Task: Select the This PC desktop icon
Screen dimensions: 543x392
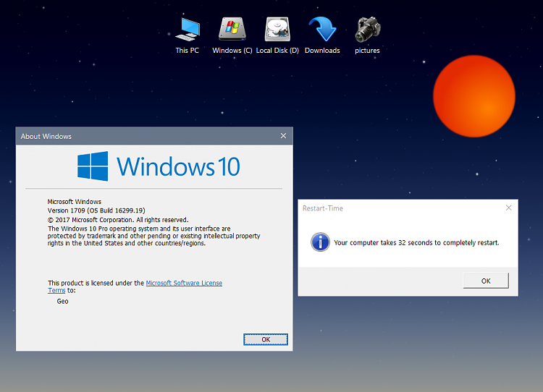Action: [x=188, y=30]
